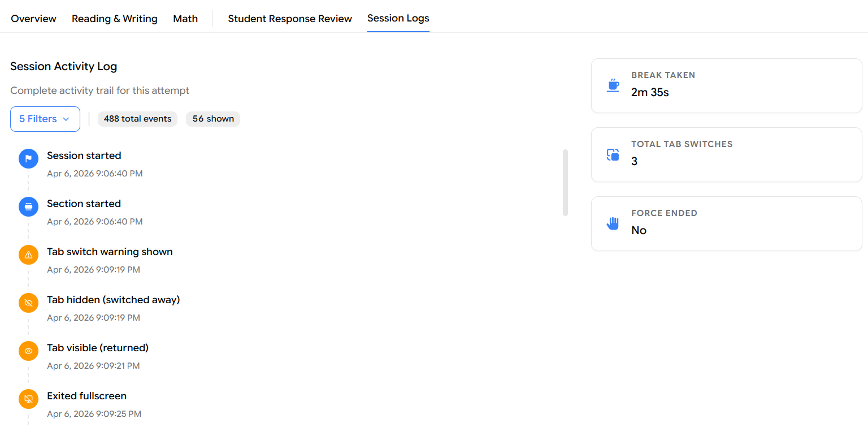This screenshot has height=427, width=868.
Task: Click the Section started blue icon
Action: [x=28, y=207]
